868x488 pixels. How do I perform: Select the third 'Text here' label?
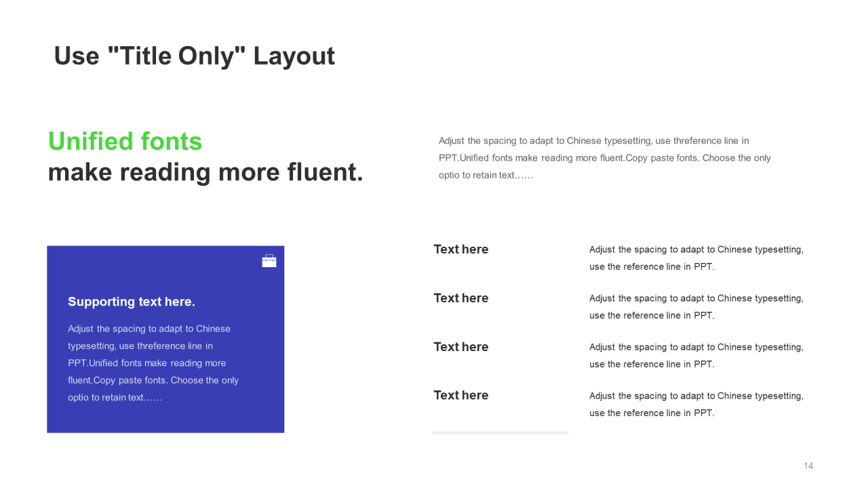(461, 347)
